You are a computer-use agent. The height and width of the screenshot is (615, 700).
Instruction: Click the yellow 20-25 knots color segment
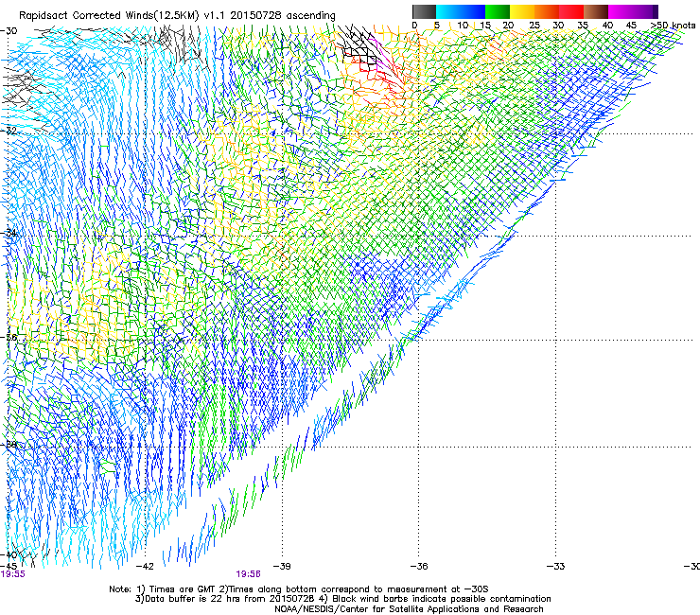point(522,11)
